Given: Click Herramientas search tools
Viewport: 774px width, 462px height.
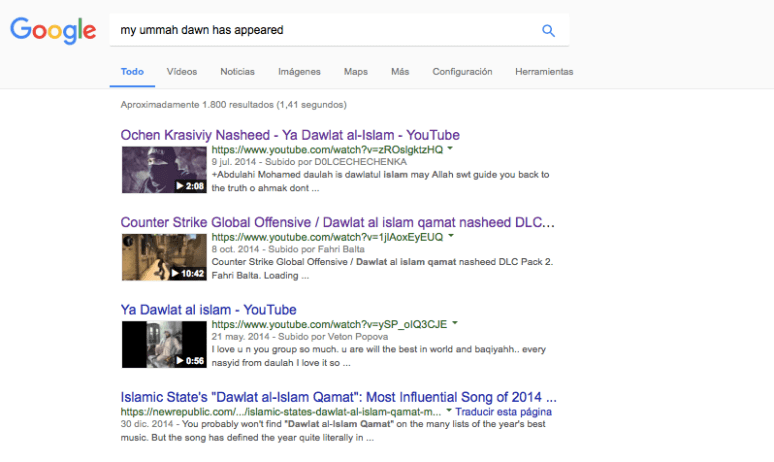Looking at the screenshot, I should (544, 72).
